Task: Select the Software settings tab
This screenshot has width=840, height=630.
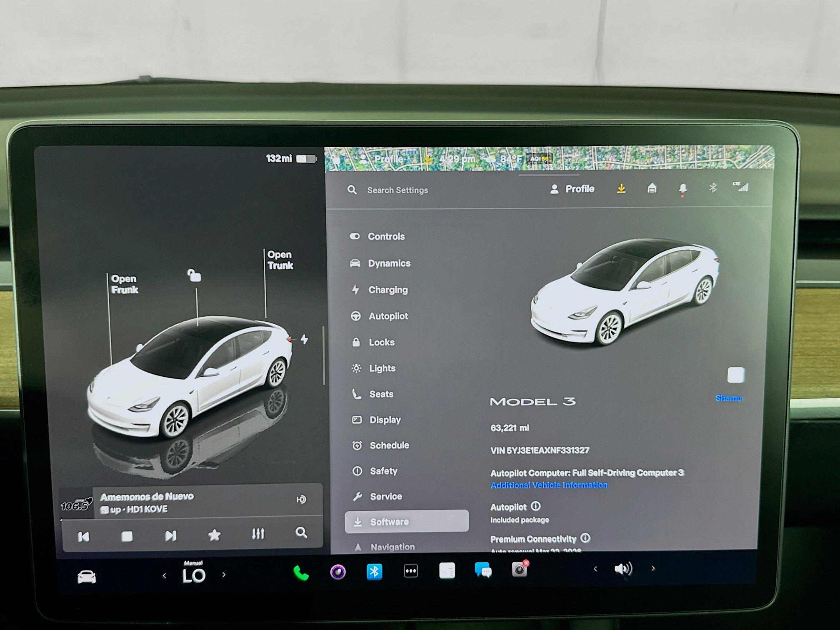Action: [390, 521]
